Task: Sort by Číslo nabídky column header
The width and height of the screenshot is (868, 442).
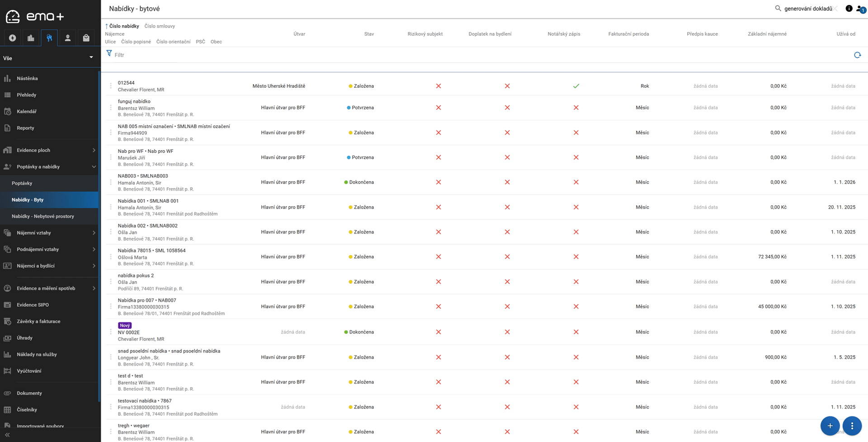Action: [124, 26]
